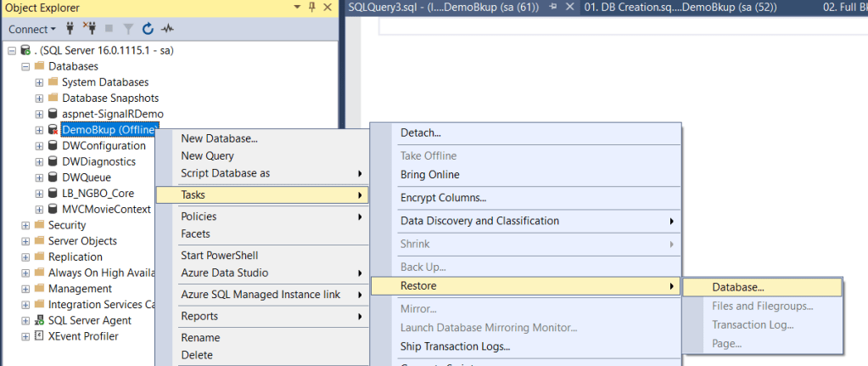Choose Database... from Restore submenu
This screenshot has height=366, width=868.
[738, 287]
